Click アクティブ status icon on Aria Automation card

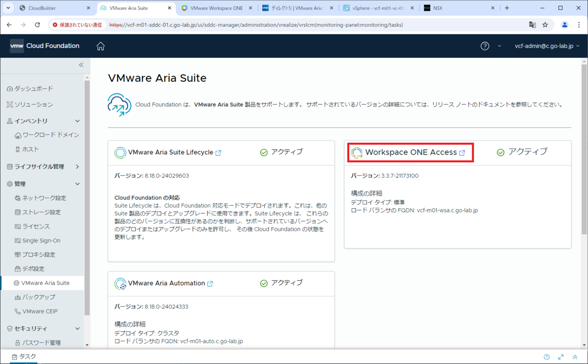click(x=264, y=283)
